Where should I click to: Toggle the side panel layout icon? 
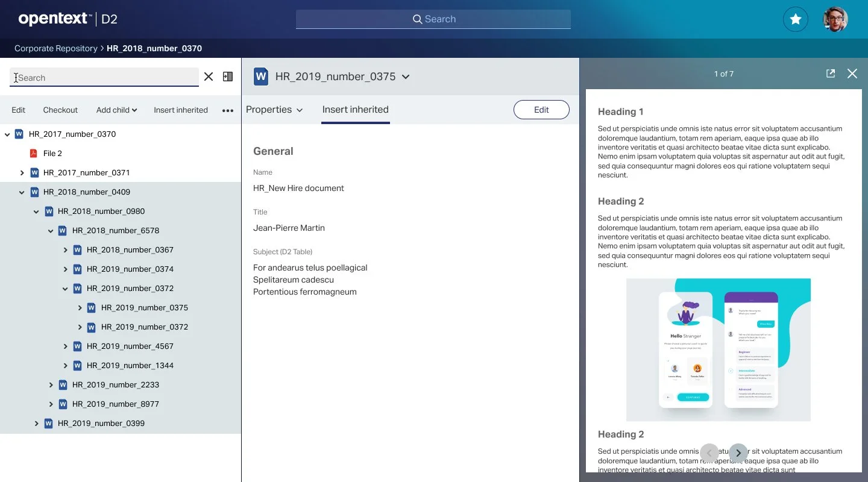click(228, 77)
